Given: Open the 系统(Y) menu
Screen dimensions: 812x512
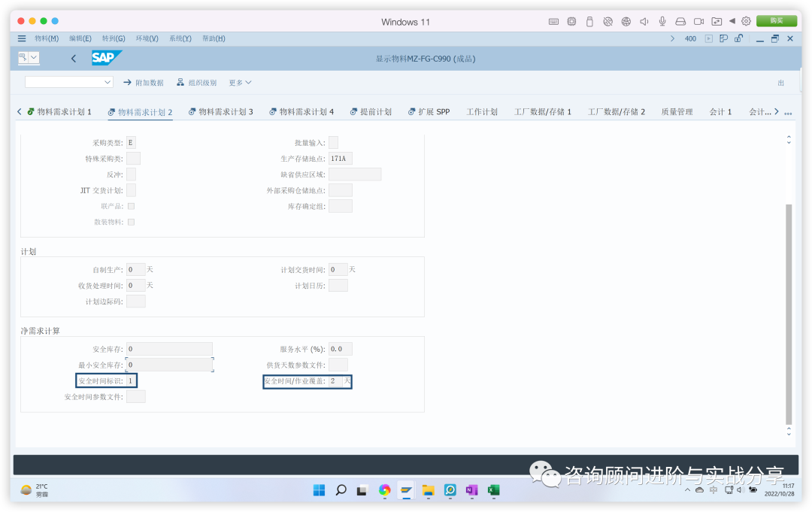Looking at the screenshot, I should [180, 38].
